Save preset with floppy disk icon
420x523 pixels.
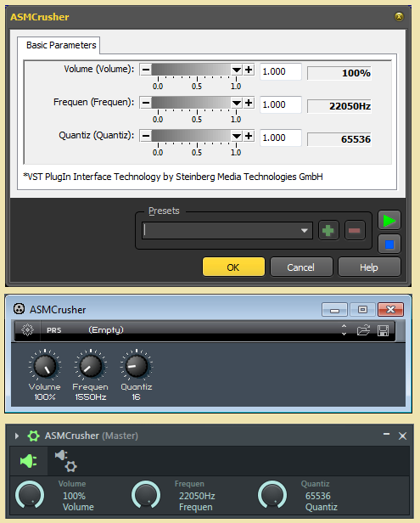coord(383,330)
